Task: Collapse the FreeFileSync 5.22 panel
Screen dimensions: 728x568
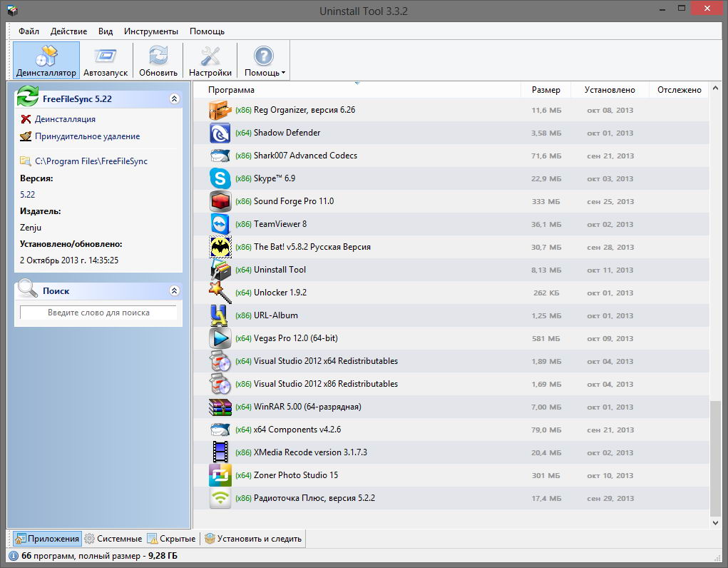Action: [x=175, y=99]
